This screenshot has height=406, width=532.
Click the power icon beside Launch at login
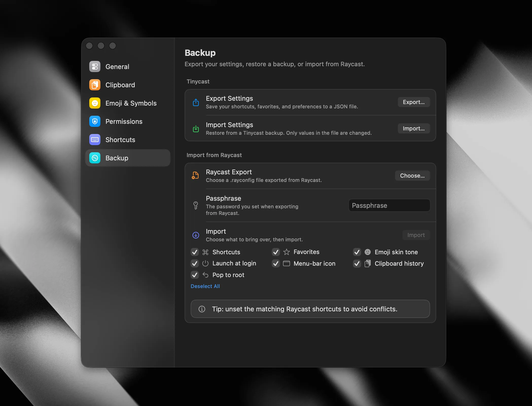205,263
